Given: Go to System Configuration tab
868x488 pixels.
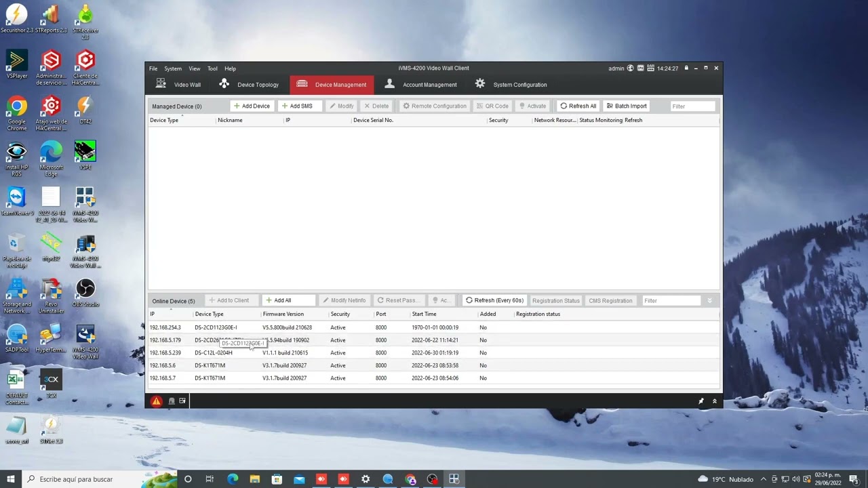Looking at the screenshot, I should tap(511, 85).
